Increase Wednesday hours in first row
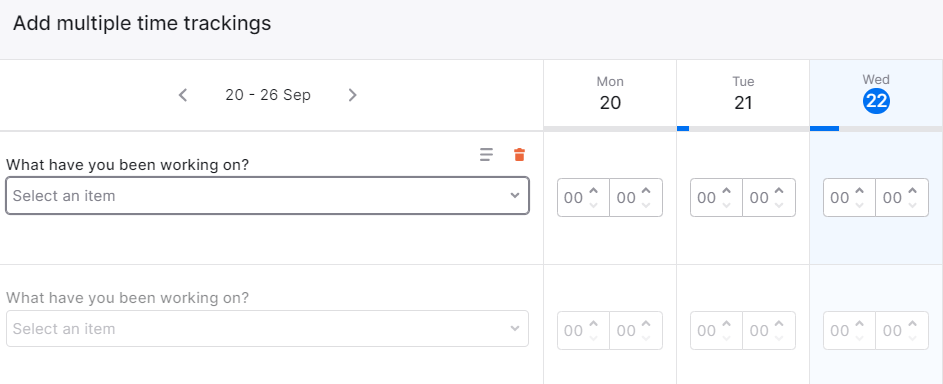Screen dimensions: 943x384 (859, 191)
